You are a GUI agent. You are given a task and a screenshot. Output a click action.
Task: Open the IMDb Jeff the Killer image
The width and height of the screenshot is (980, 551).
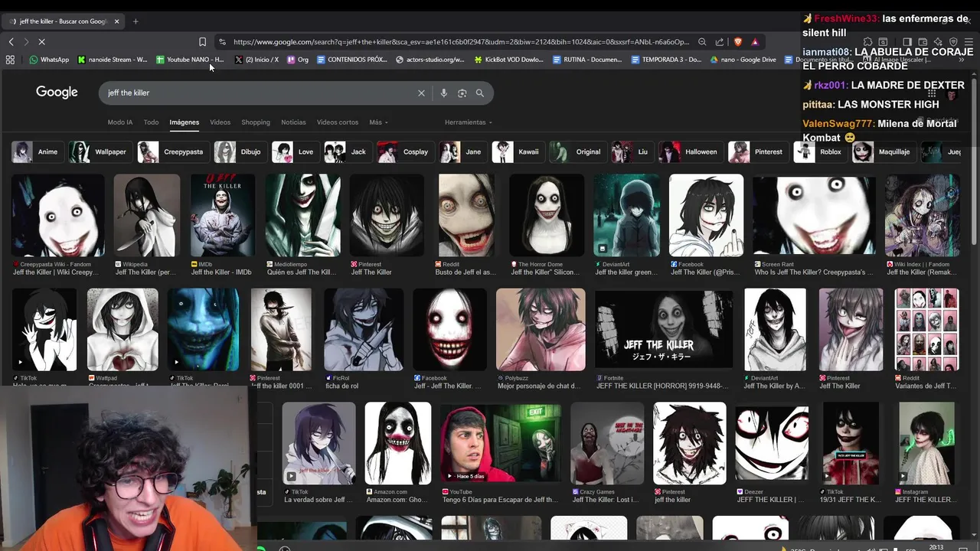223,215
